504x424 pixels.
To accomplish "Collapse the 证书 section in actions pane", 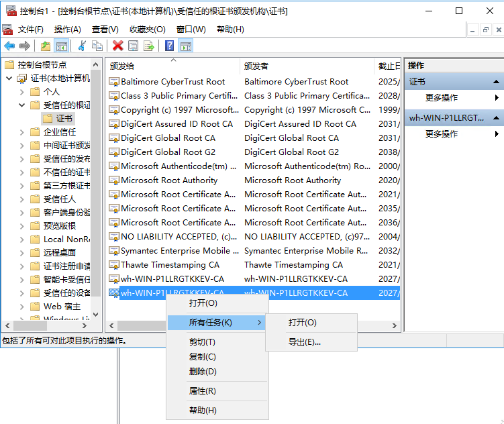I will (x=497, y=81).
